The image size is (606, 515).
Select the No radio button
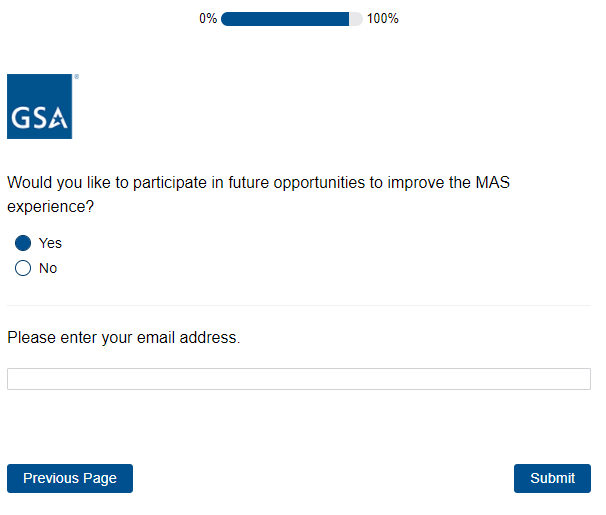(x=23, y=268)
